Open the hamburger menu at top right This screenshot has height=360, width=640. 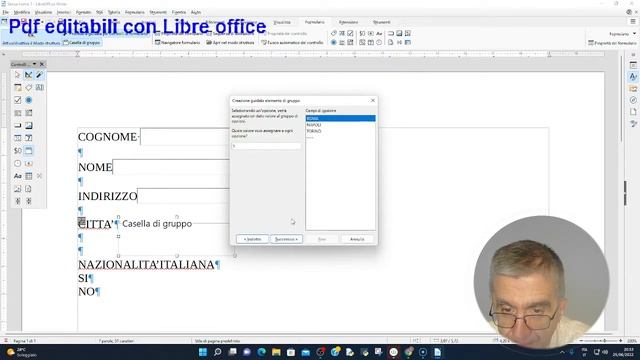point(633,22)
